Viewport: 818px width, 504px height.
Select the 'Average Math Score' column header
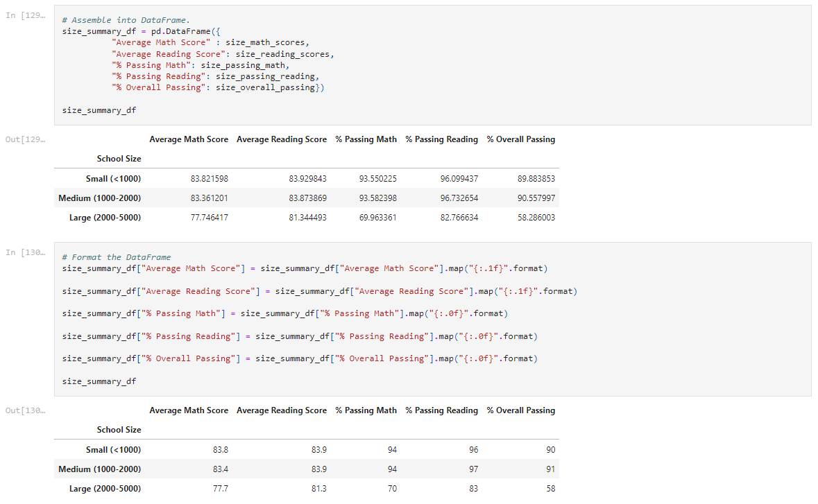189,139
